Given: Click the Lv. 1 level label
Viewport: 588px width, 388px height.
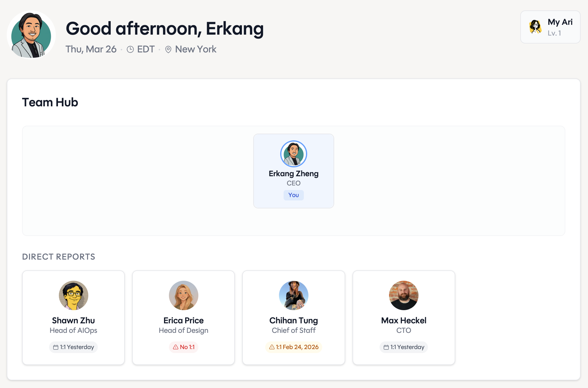Looking at the screenshot, I should click(555, 34).
